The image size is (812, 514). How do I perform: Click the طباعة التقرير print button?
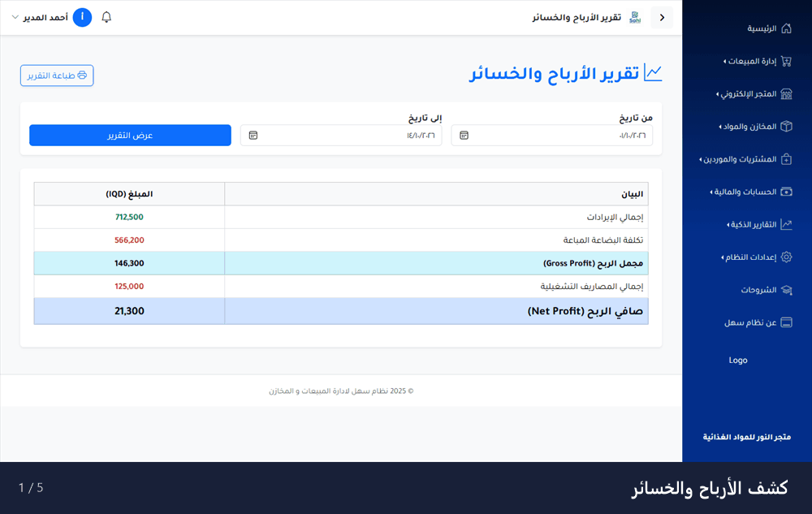[x=57, y=76]
